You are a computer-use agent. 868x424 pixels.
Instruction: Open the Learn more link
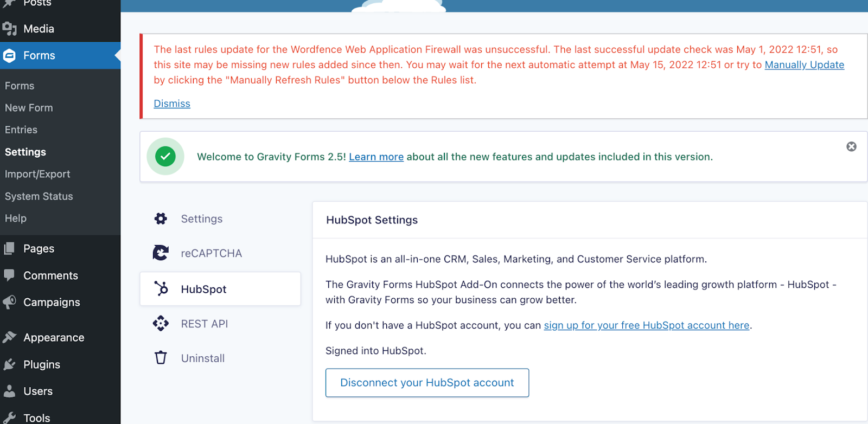pos(376,157)
